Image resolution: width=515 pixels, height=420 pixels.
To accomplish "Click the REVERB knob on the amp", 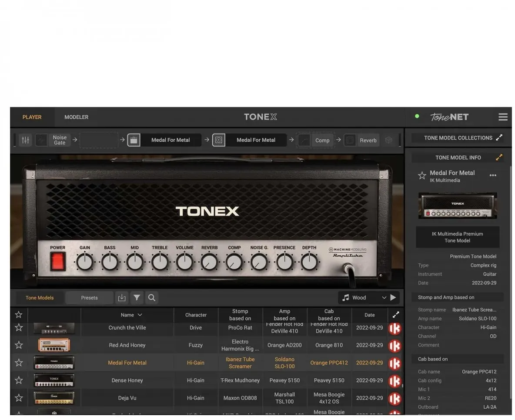I will [209, 262].
